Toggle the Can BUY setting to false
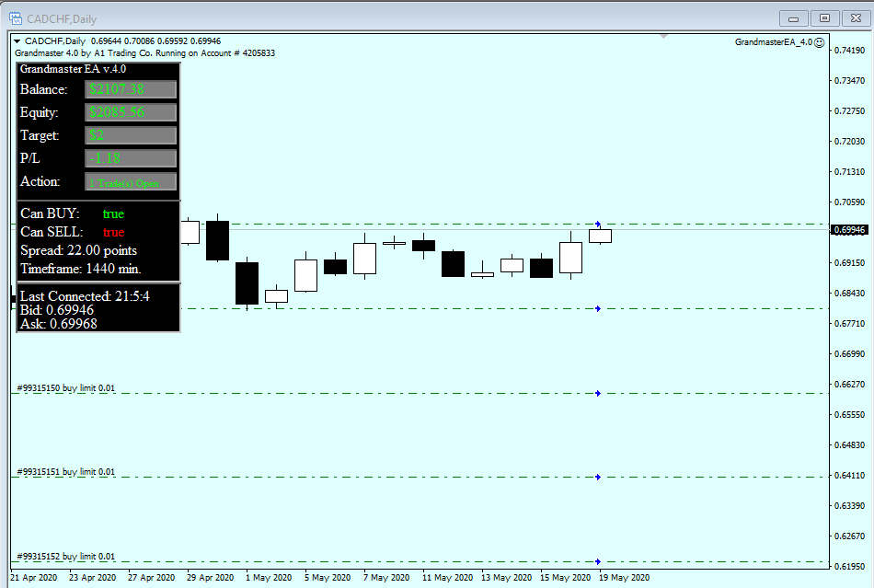Screen dimensions: 874x588 112,213
